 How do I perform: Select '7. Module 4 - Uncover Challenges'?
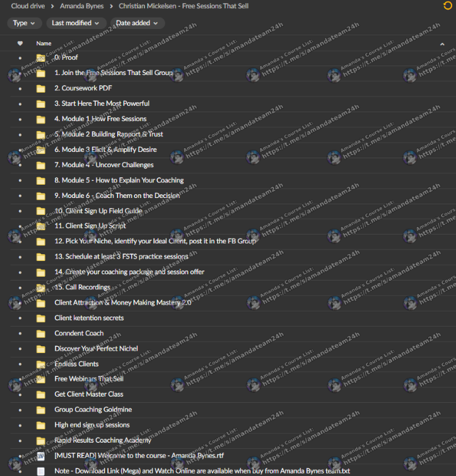coord(104,165)
